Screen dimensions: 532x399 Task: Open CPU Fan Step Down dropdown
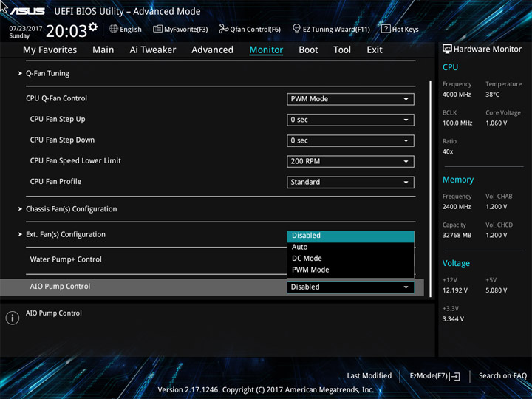coord(350,141)
